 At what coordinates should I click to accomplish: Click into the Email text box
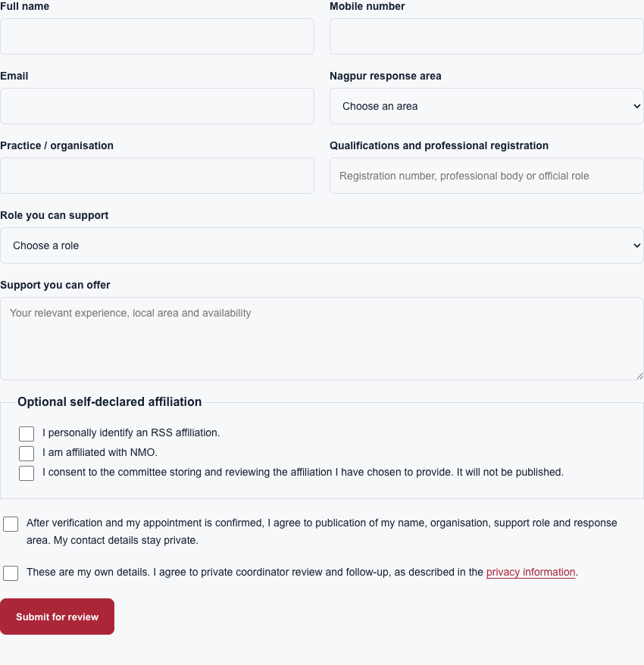coord(157,106)
